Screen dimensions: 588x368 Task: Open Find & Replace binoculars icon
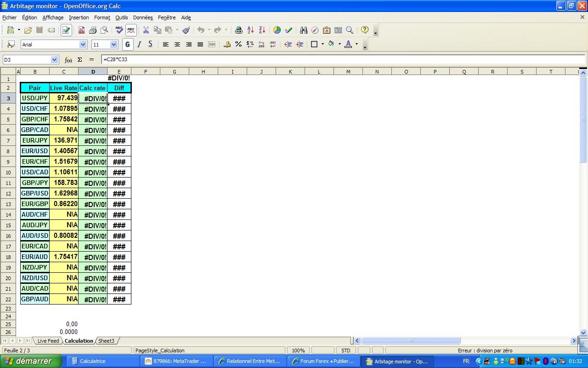pyautogui.click(x=303, y=30)
